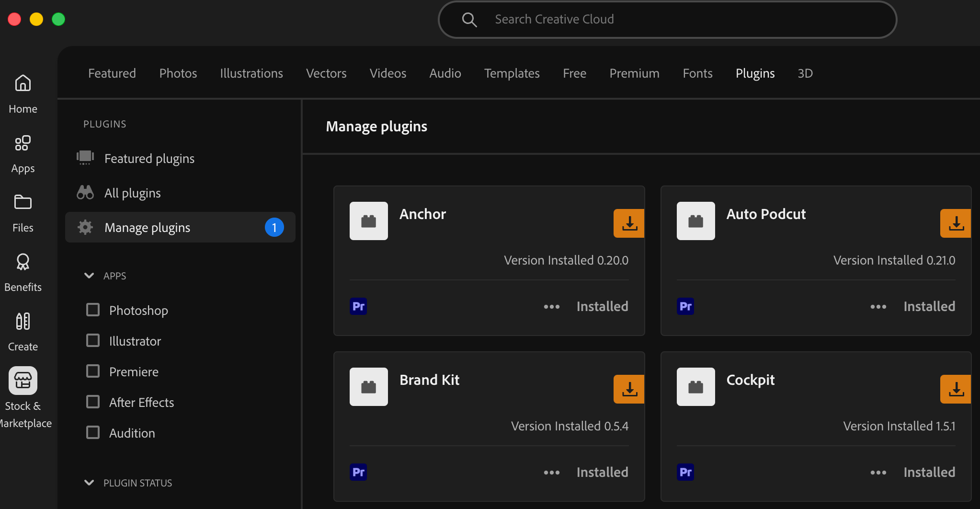980x509 pixels.
Task: Enable the Illustrator filter checkbox
Action: (x=93, y=340)
